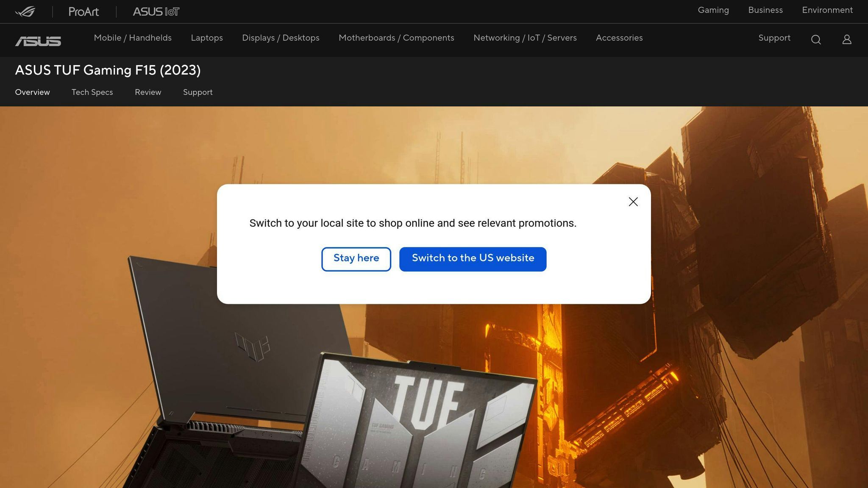Open Displays / Desktops menu
The image size is (868, 488).
(281, 38)
